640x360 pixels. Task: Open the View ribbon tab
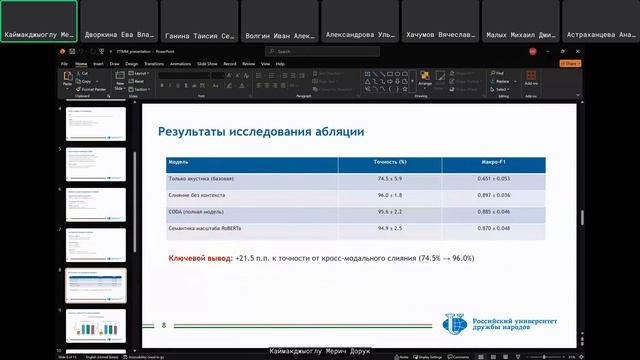(x=265, y=64)
